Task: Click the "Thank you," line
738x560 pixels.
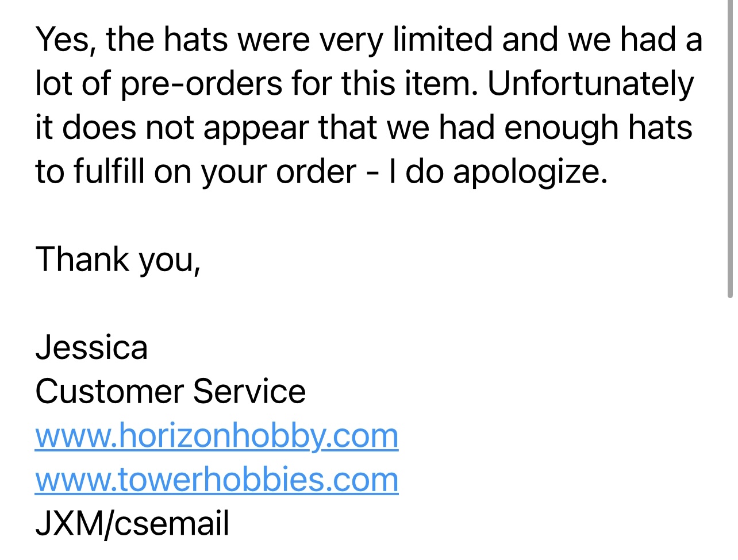Action: click(118, 260)
